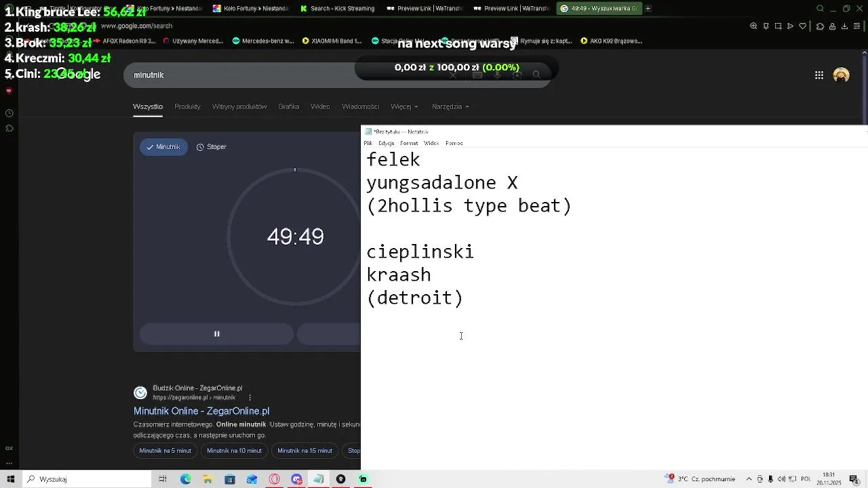Open three-dot menu beside ZegarOnline result

point(250,397)
